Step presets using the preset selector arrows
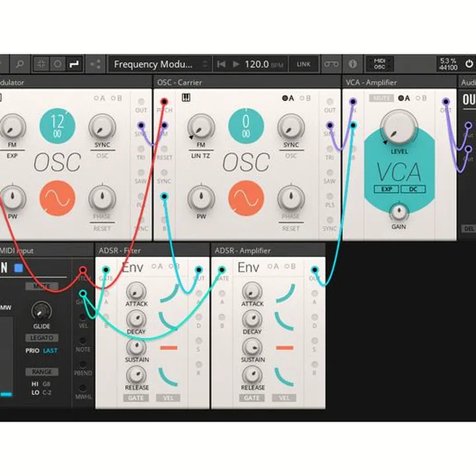This screenshot has width=476, height=476. tap(205, 64)
